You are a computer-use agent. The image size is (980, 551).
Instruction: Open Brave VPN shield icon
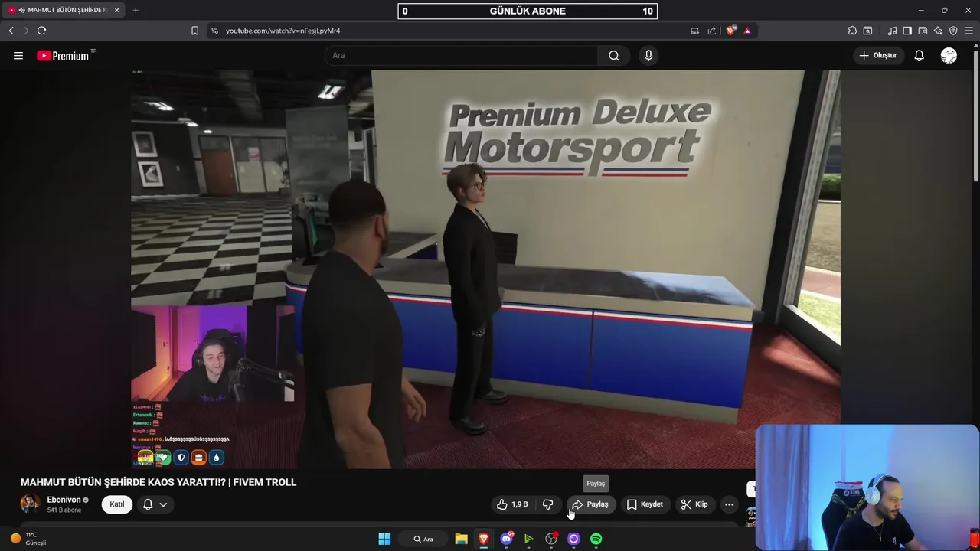pyautogui.click(x=953, y=31)
